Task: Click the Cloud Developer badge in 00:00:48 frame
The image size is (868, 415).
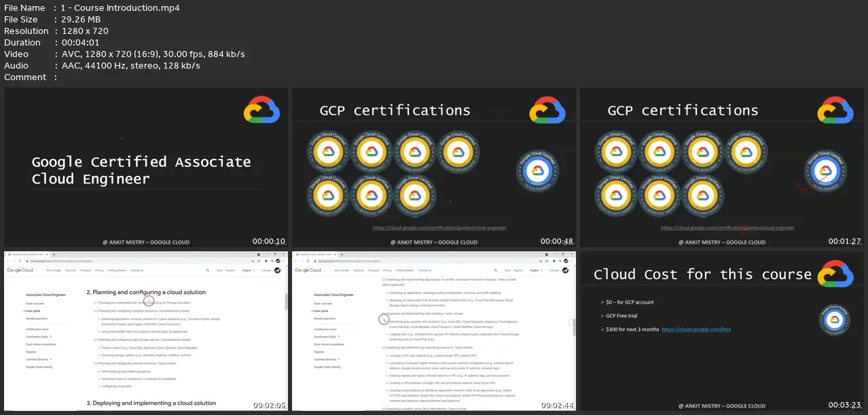Action: [414, 152]
